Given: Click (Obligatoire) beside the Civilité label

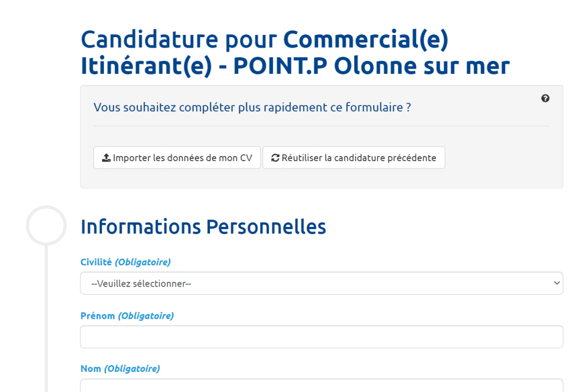Looking at the screenshot, I should click(x=143, y=262).
